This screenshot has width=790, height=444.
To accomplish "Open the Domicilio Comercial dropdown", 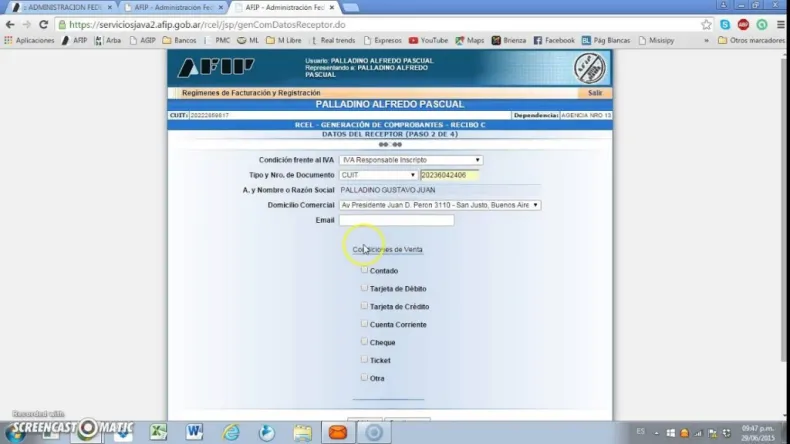I will click(440, 205).
